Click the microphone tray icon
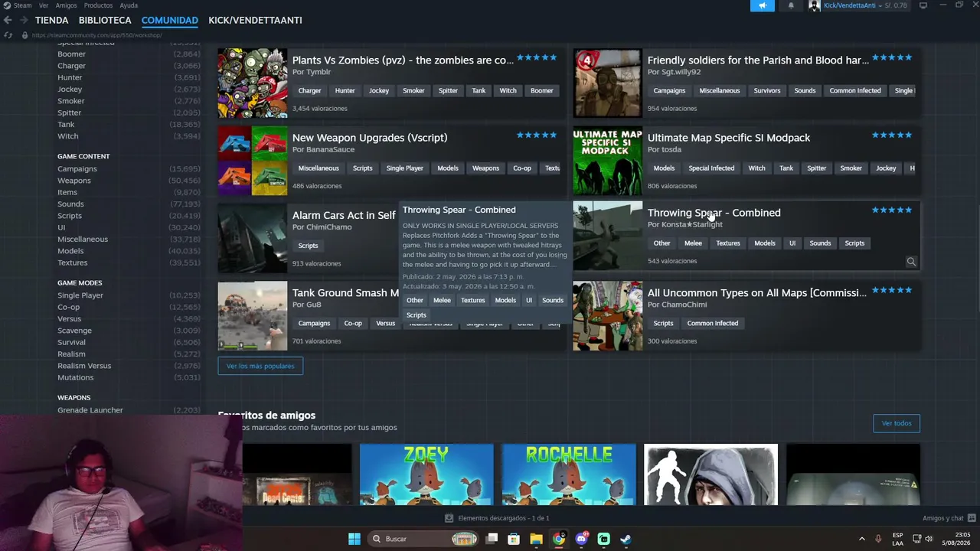980x551 pixels. point(878,539)
